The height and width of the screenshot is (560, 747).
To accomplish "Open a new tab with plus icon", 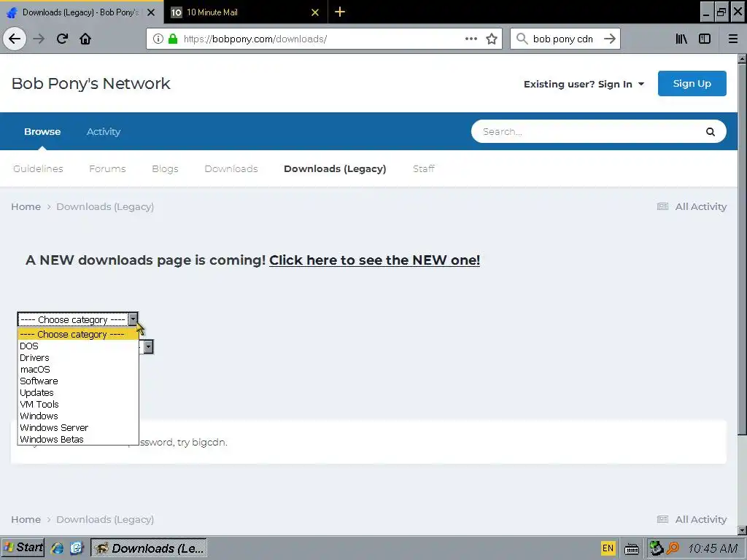I will pyautogui.click(x=340, y=12).
